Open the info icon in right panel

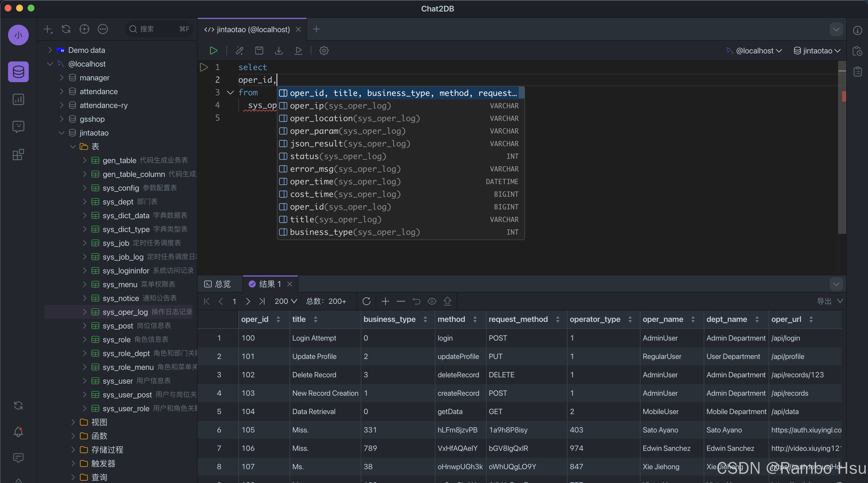coord(857,30)
